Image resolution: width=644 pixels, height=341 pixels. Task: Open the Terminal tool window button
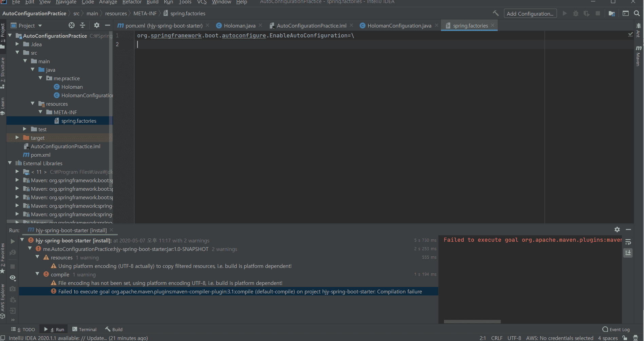click(85, 329)
